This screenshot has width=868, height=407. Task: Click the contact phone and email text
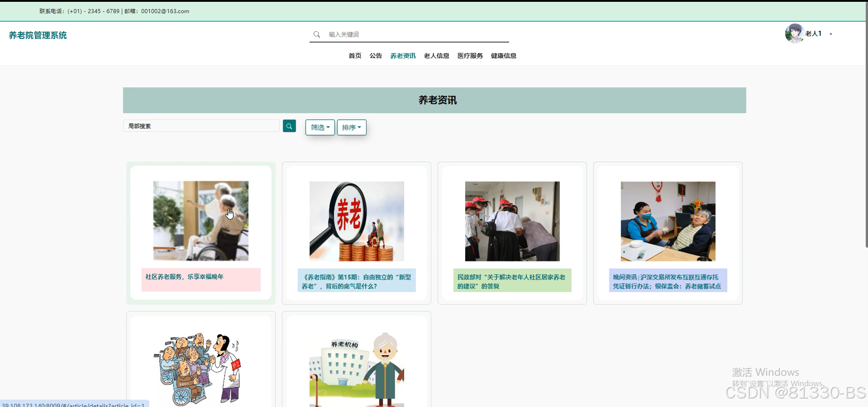(114, 11)
